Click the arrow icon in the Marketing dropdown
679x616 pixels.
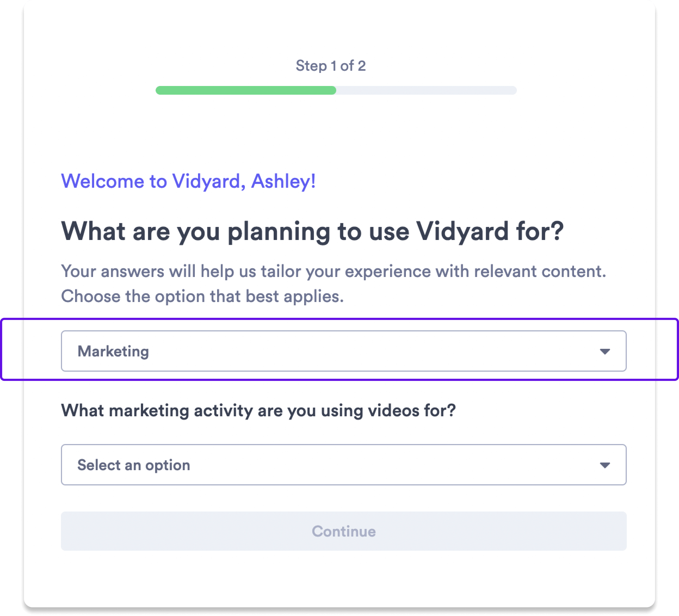(605, 352)
